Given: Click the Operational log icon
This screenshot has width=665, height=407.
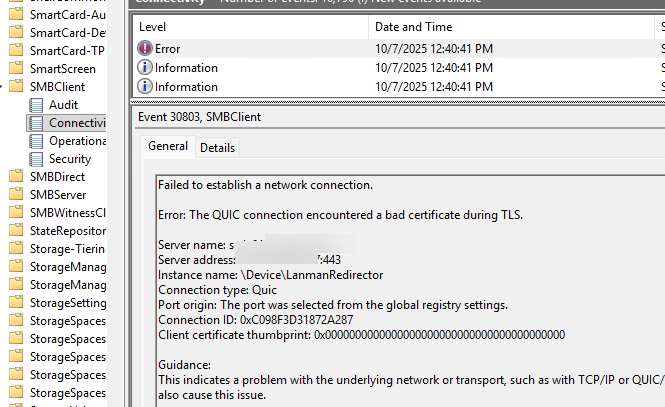Looking at the screenshot, I should click(x=37, y=141).
